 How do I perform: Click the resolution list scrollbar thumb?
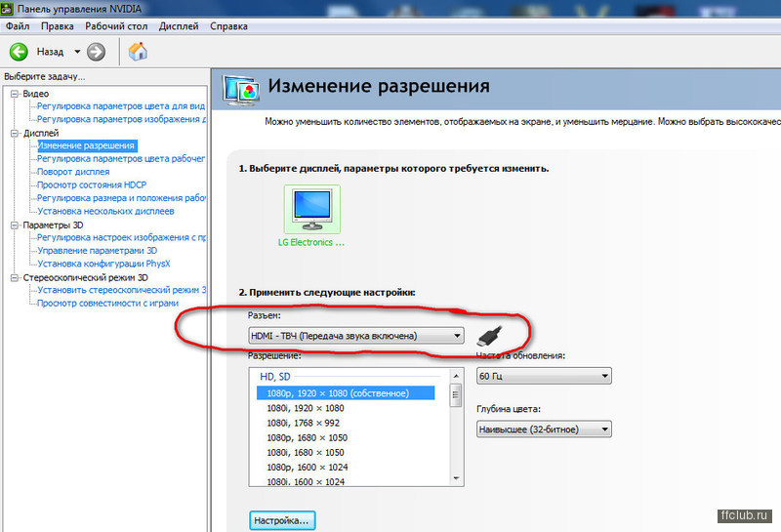tap(456, 395)
